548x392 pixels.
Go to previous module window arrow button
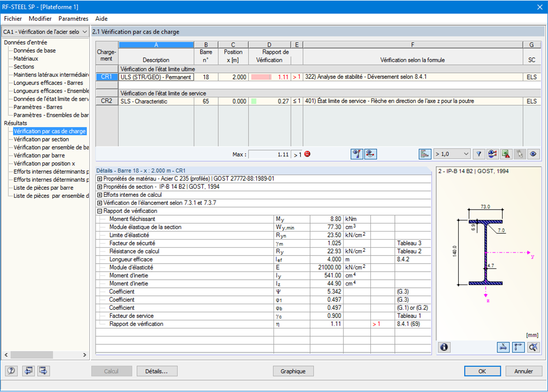pyautogui.click(x=28, y=371)
